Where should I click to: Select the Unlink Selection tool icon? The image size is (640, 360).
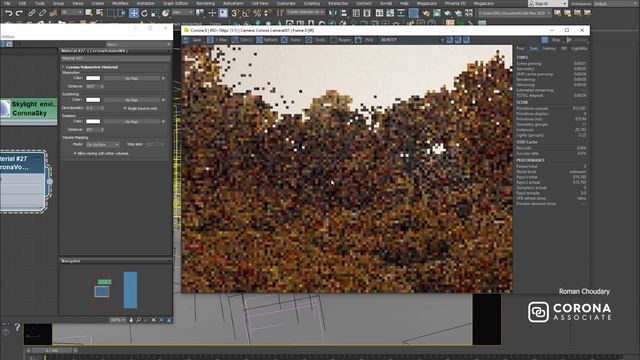pos(42,13)
